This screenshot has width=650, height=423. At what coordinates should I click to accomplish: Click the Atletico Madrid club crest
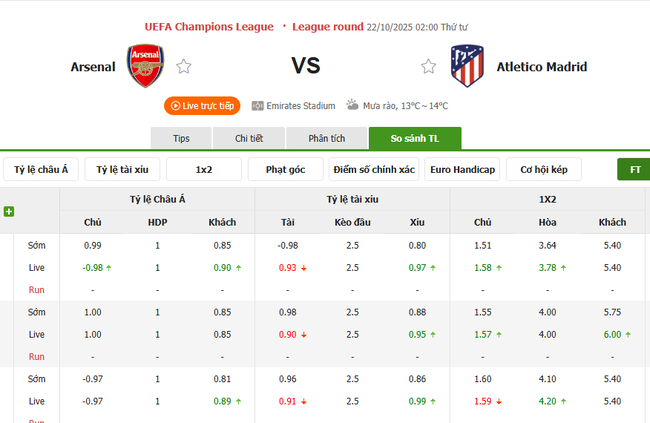(467, 66)
